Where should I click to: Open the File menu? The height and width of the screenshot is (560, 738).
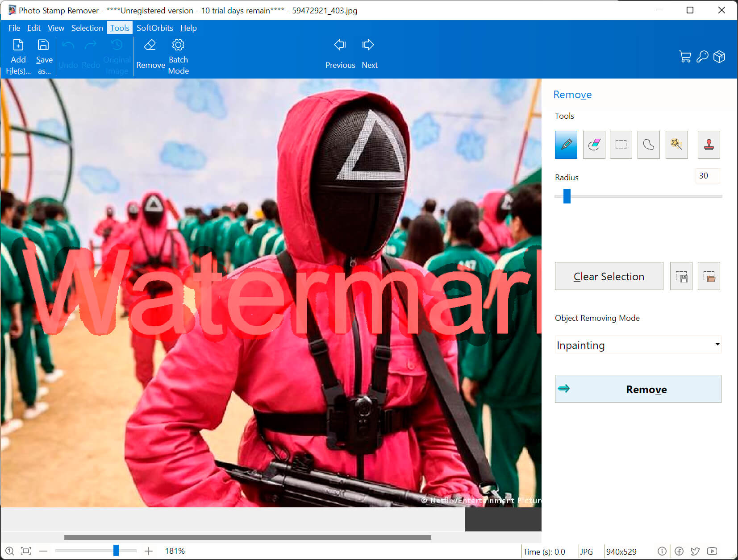(14, 28)
